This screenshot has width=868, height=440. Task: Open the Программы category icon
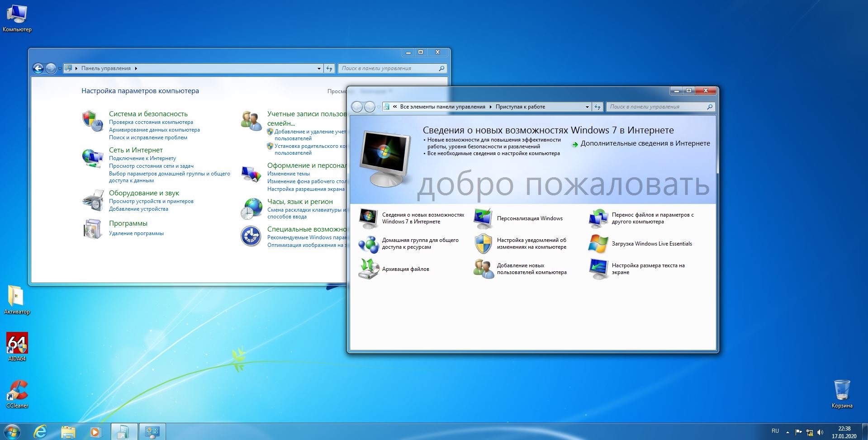point(93,228)
